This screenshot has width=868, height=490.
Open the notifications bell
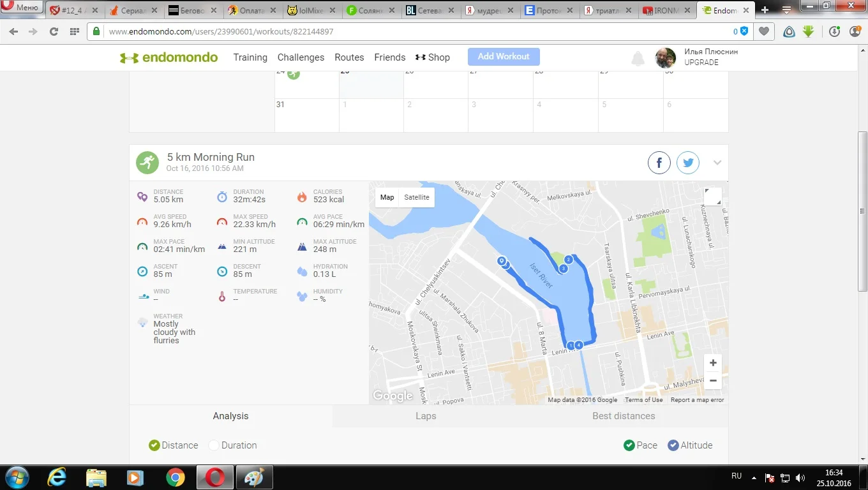tap(638, 59)
